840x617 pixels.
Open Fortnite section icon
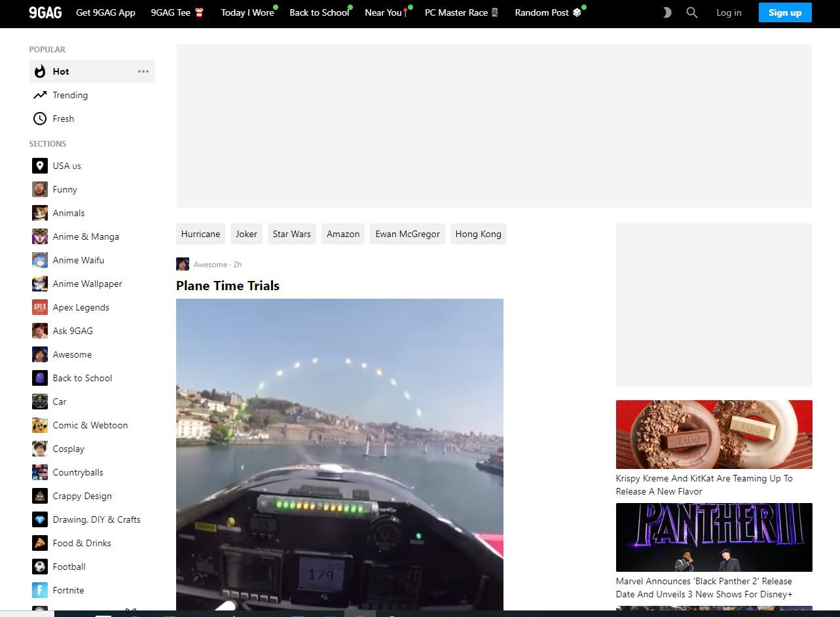coord(40,590)
